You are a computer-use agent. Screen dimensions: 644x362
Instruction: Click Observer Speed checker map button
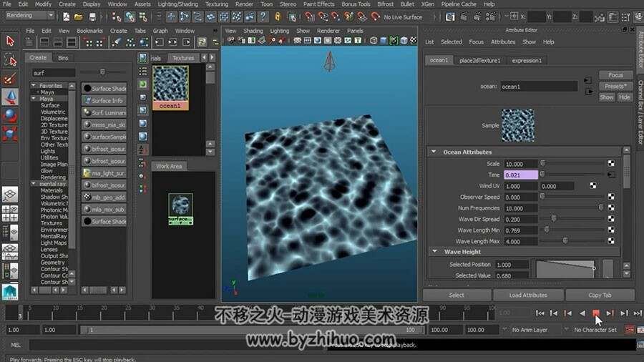[611, 197]
